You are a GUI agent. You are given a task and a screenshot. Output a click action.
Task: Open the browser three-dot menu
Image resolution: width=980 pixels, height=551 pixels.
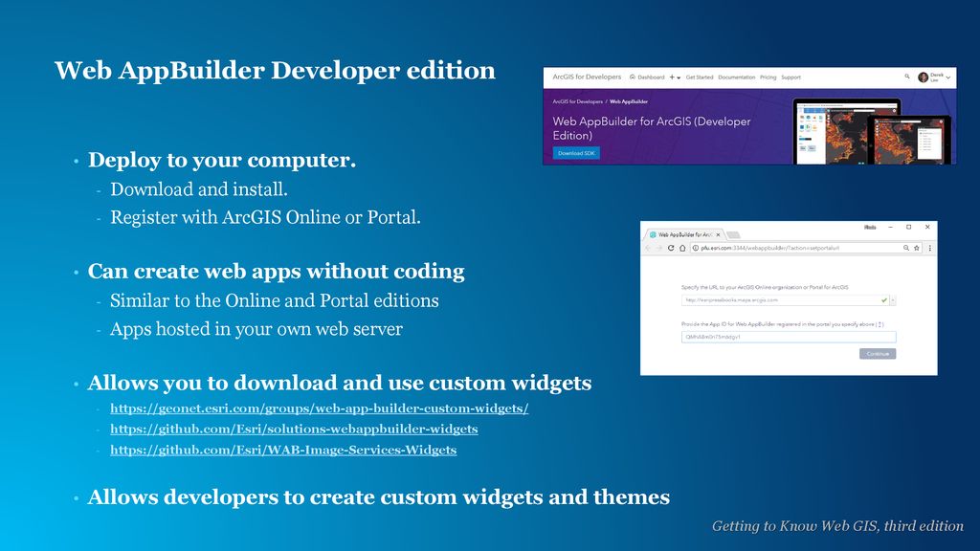pos(930,248)
